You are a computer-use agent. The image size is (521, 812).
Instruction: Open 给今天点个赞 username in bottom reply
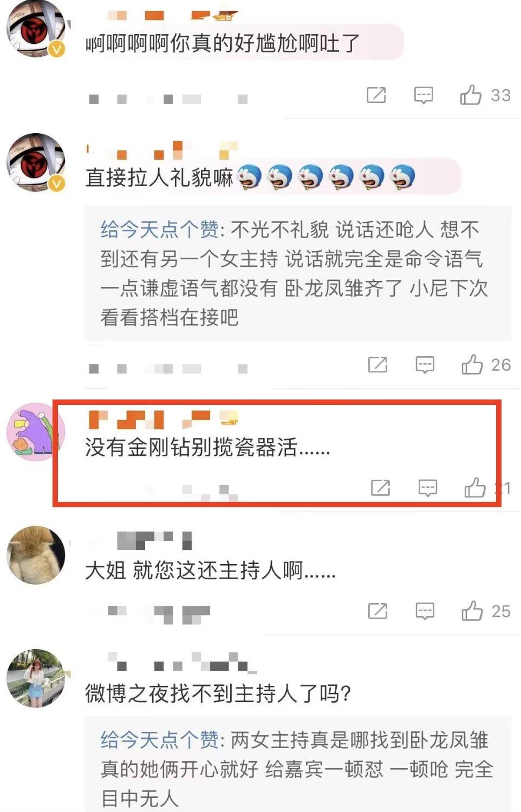point(160,739)
